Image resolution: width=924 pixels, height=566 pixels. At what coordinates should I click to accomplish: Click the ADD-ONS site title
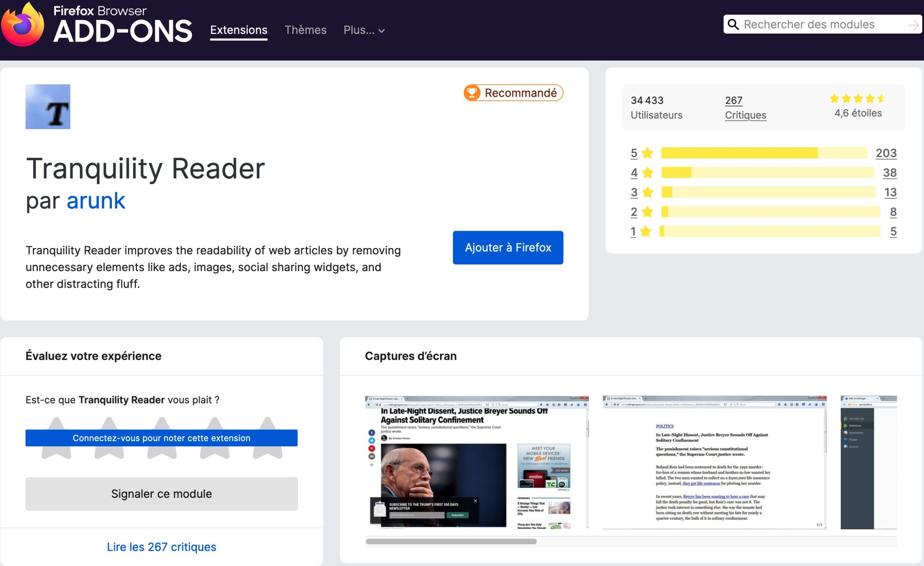click(x=123, y=31)
